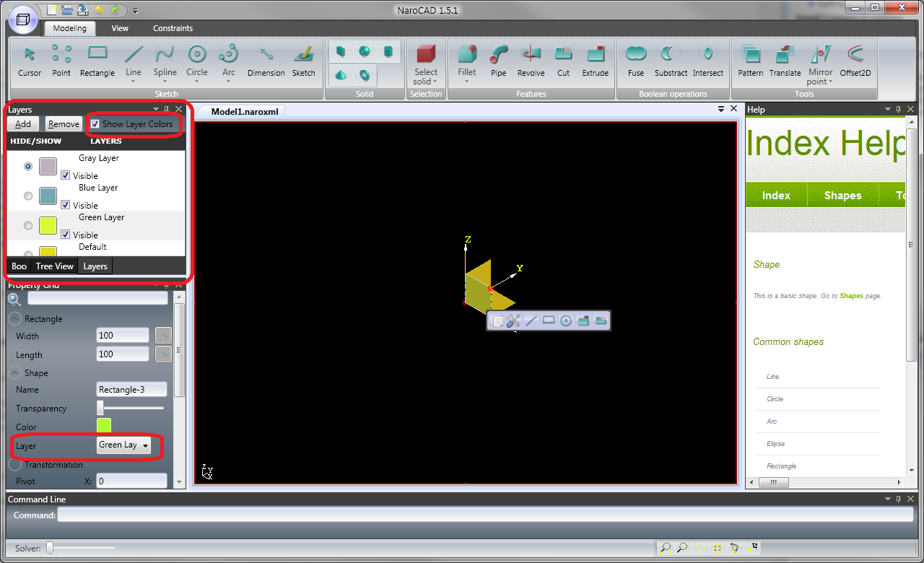Redo the last undone action
The width and height of the screenshot is (924, 563).
pyautogui.click(x=115, y=10)
